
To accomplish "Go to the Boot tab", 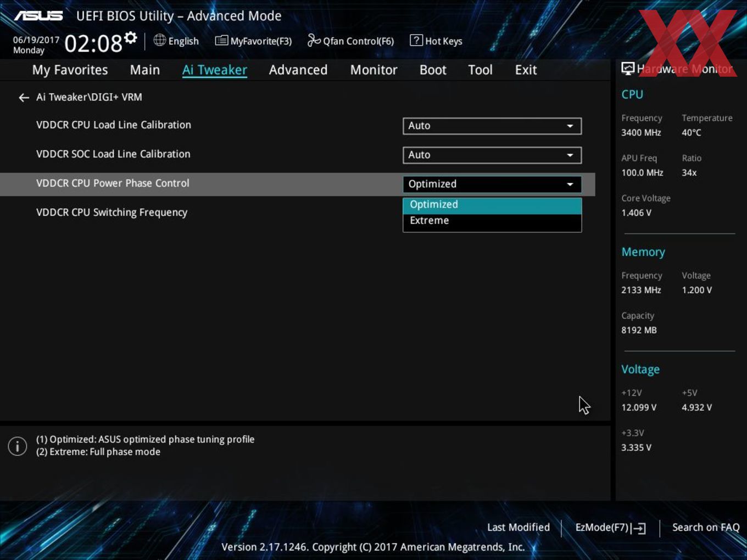I will coord(433,70).
